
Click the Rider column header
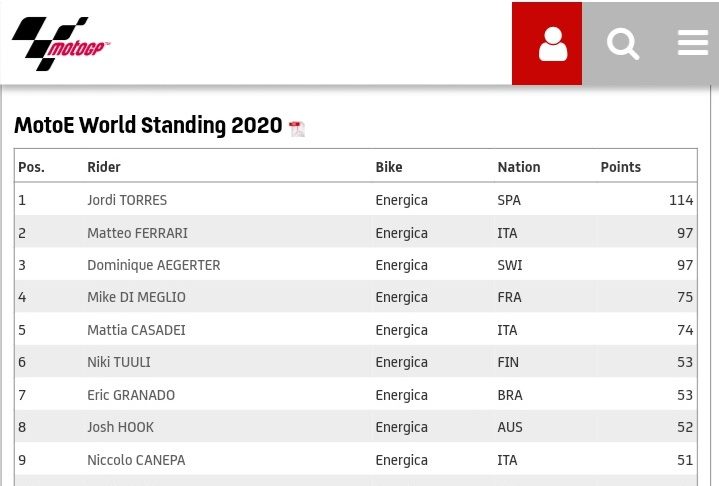104,167
